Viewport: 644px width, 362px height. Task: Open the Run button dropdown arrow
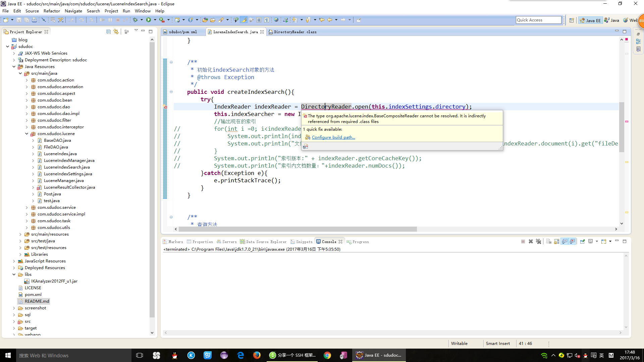click(155, 20)
